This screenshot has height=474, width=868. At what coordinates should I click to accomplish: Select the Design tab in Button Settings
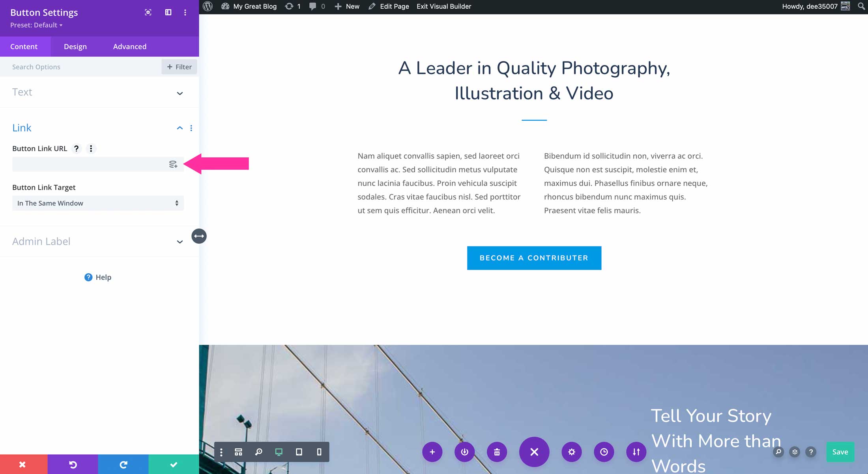pos(75,46)
